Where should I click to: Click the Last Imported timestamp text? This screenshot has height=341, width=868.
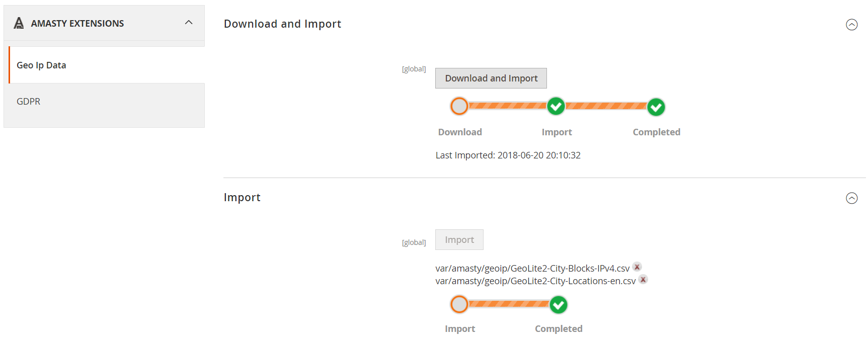click(x=508, y=155)
